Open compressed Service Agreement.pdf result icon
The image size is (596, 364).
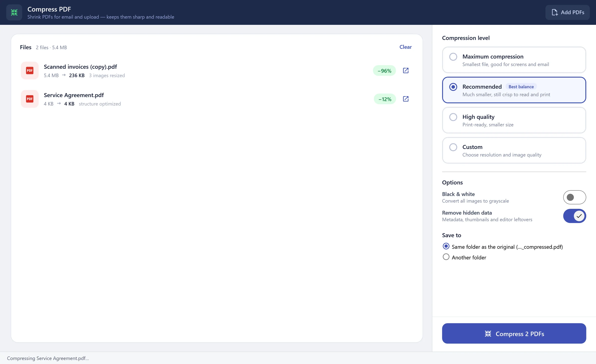[406, 99]
